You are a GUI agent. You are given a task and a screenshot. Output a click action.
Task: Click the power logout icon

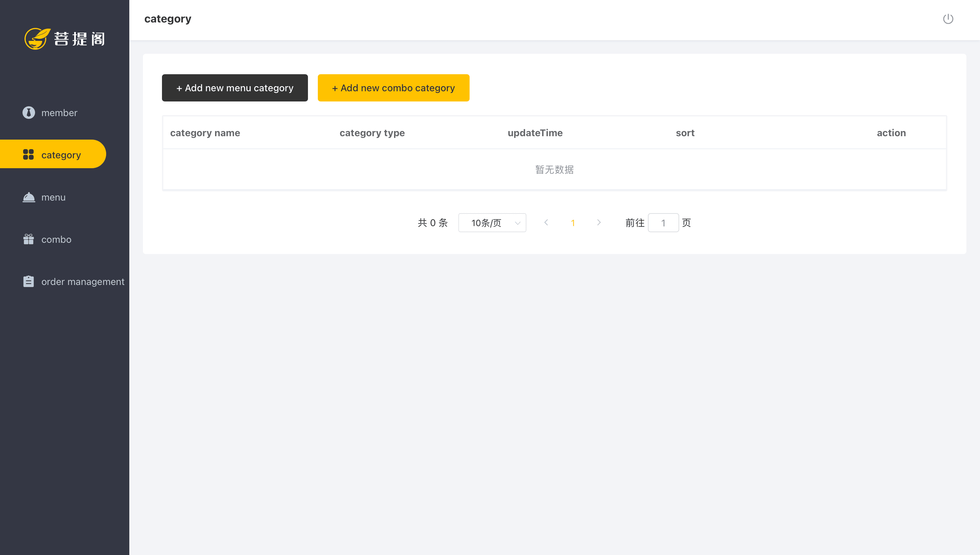[948, 19]
